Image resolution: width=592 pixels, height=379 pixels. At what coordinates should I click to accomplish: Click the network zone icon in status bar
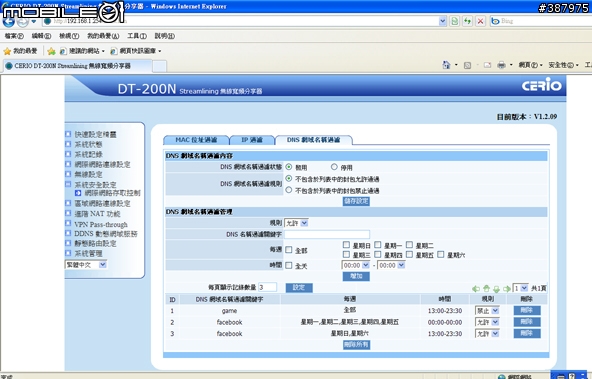click(x=502, y=376)
